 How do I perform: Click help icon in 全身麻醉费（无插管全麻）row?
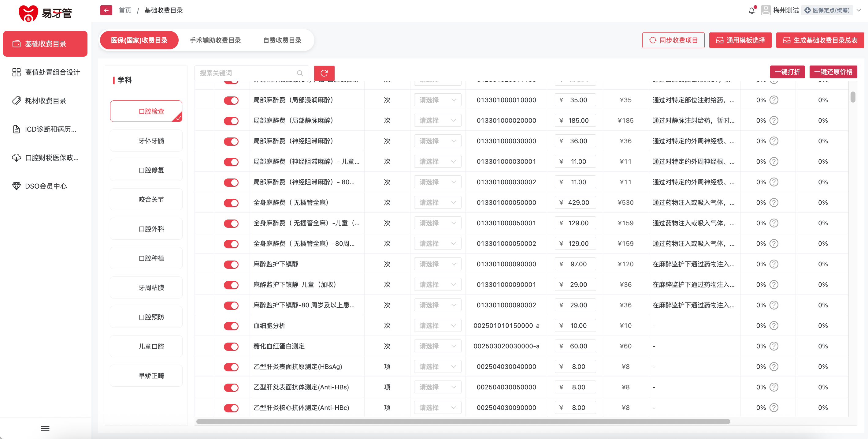[774, 203]
